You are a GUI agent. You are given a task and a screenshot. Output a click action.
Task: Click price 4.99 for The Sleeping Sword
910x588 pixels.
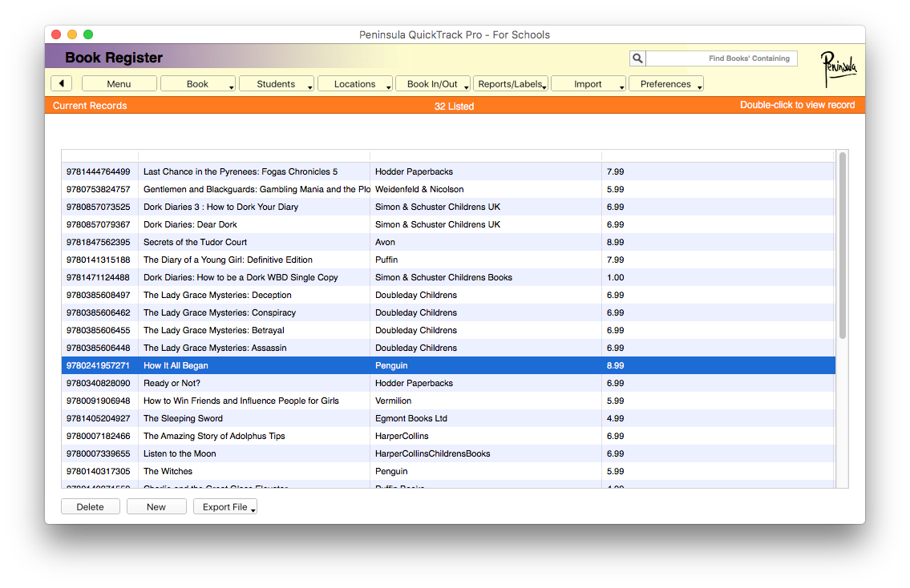point(615,418)
